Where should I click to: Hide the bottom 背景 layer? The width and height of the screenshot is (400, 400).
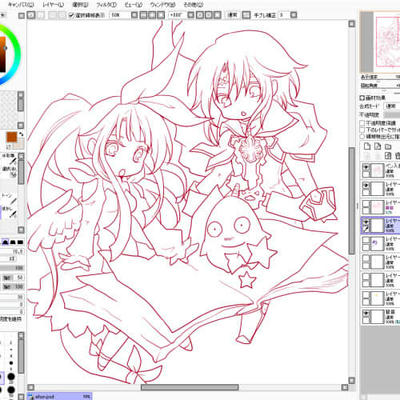coord(366,313)
